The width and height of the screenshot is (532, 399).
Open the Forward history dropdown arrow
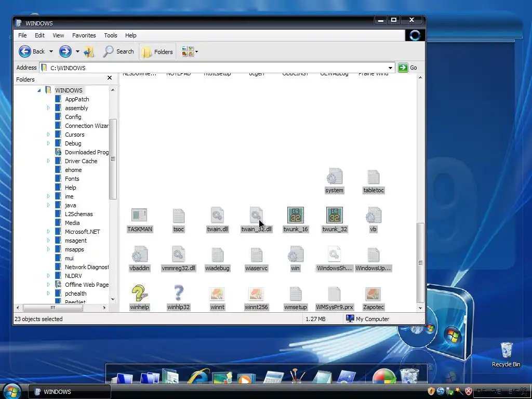77,51
